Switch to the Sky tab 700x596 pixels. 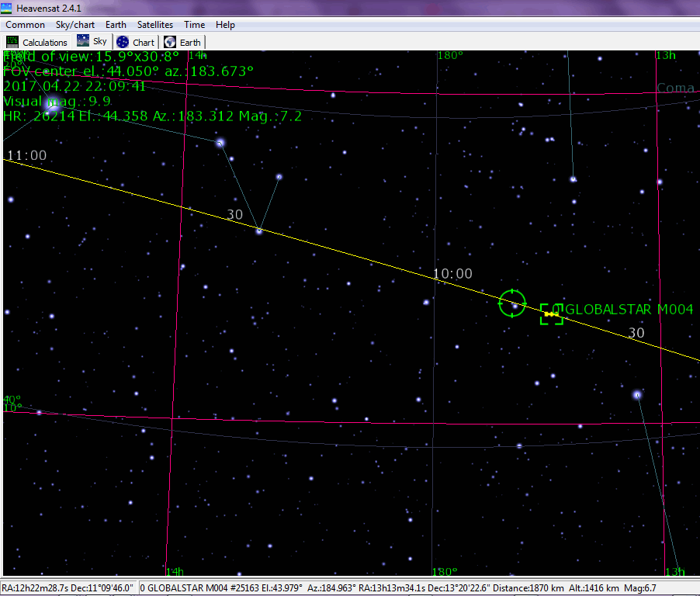92,42
